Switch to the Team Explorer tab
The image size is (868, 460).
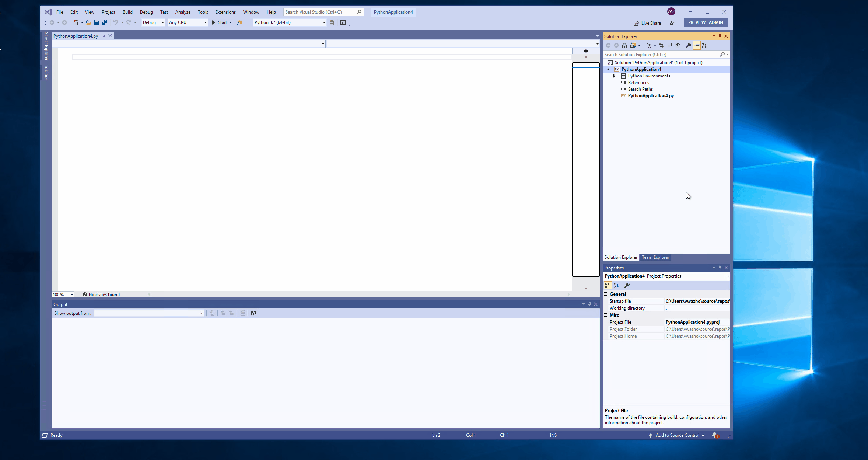point(655,257)
